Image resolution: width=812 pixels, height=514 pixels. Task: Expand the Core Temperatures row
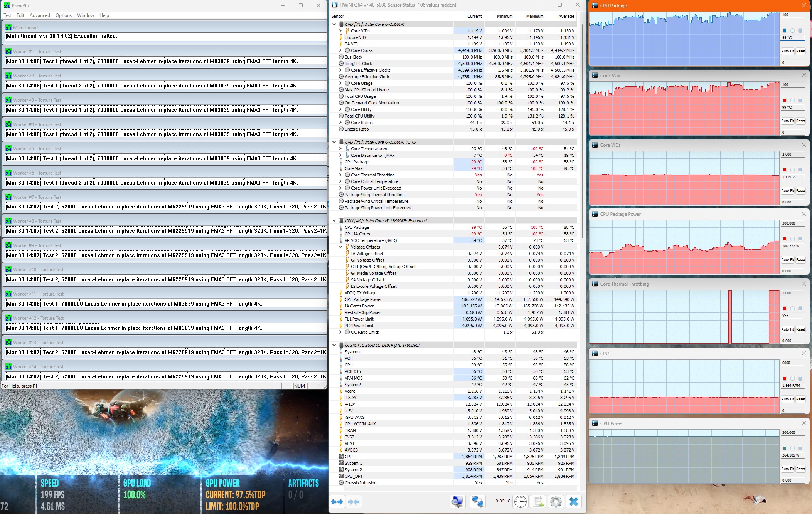click(x=340, y=149)
